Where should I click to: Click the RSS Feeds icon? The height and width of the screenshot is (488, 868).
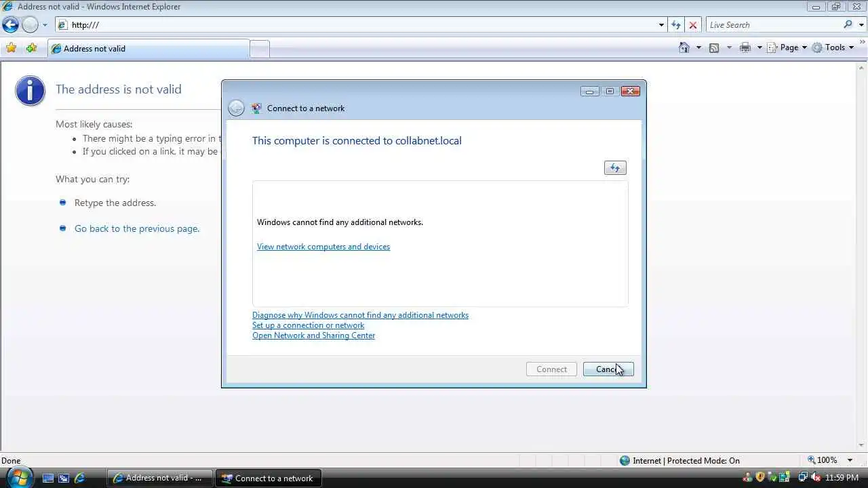(x=714, y=47)
